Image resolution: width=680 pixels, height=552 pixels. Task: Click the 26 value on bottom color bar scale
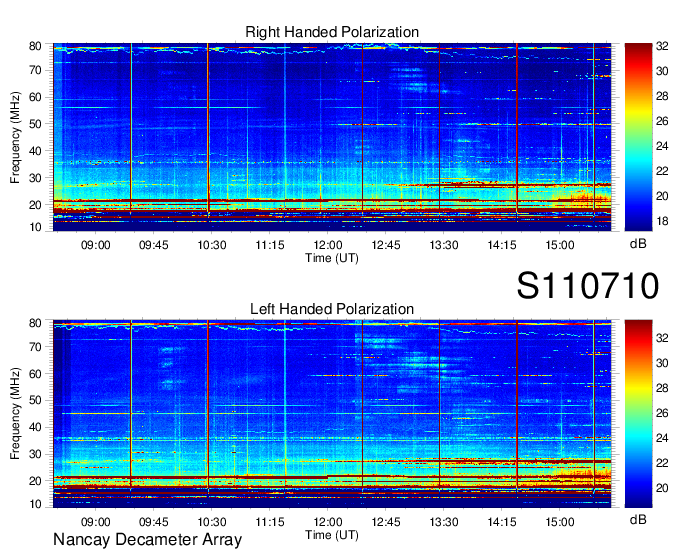[662, 413]
